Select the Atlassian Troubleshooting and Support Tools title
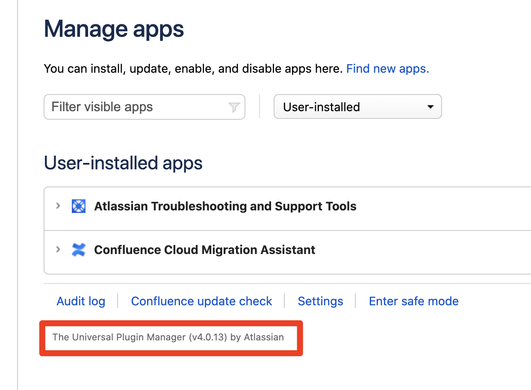531x390 pixels. (x=225, y=206)
